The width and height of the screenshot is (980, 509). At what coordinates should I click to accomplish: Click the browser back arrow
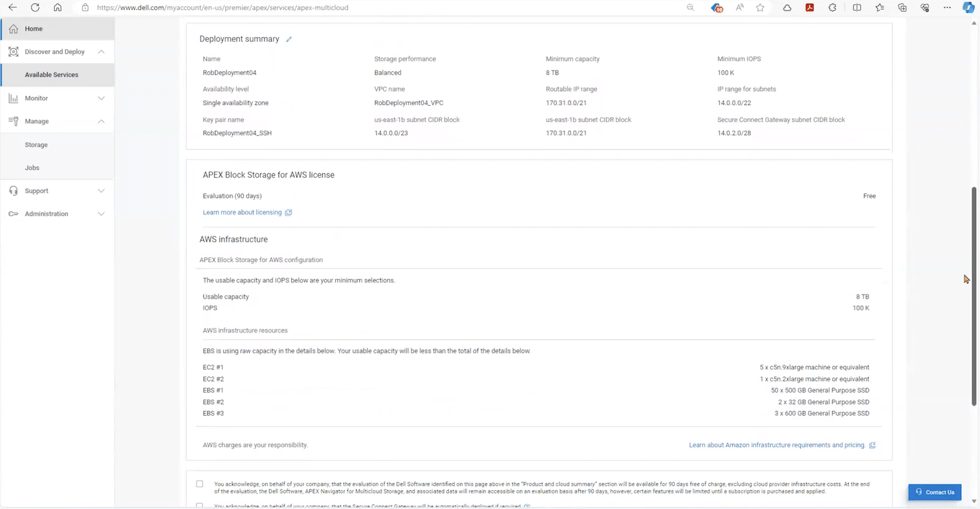12,8
